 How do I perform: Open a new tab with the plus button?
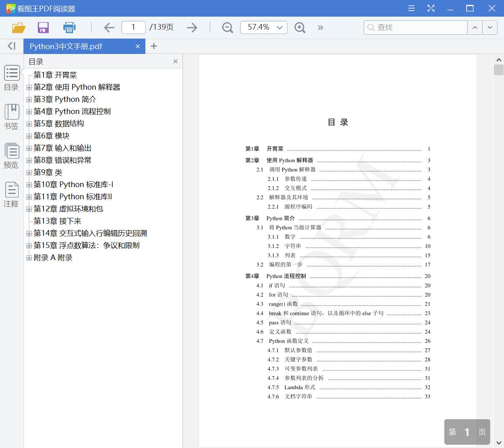click(x=154, y=46)
